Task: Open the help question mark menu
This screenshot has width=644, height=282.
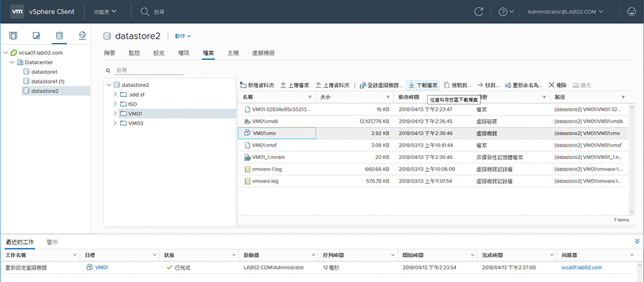Action: click(506, 12)
